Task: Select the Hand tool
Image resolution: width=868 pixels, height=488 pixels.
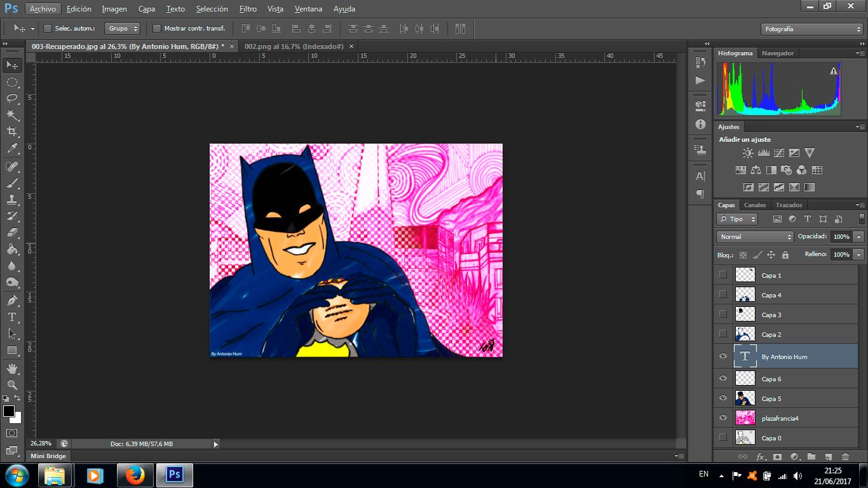Action: tap(12, 369)
